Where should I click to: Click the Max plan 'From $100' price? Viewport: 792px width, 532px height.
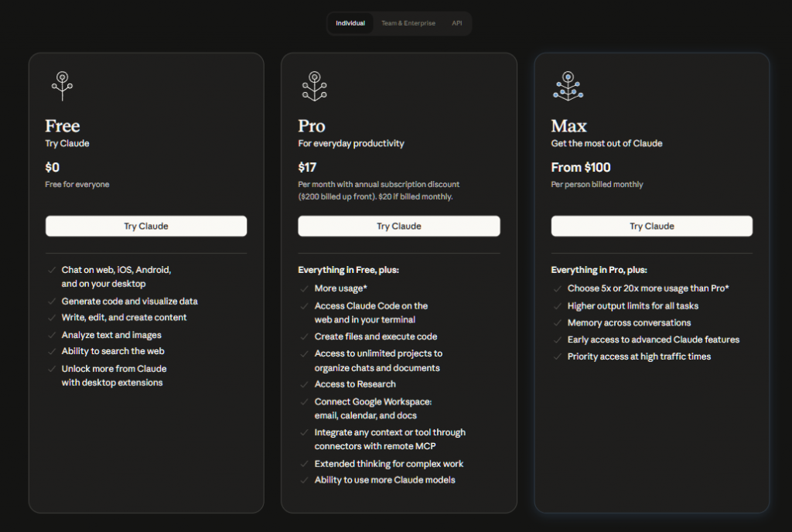click(580, 167)
